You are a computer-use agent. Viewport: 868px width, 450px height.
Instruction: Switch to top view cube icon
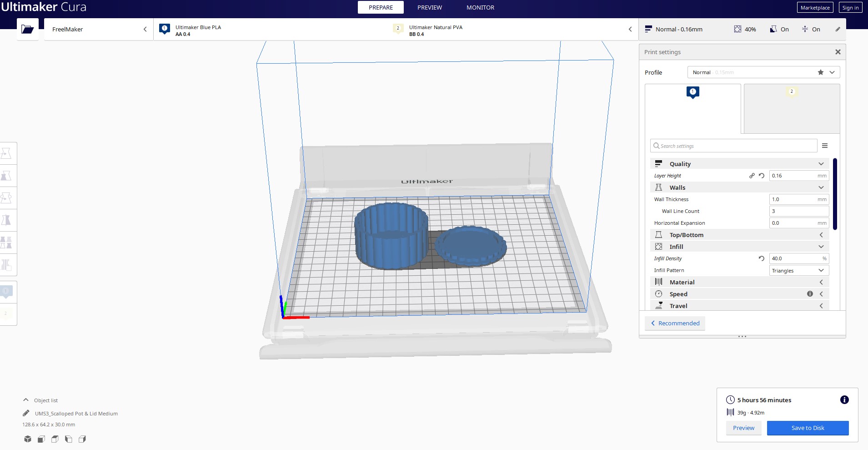point(55,439)
